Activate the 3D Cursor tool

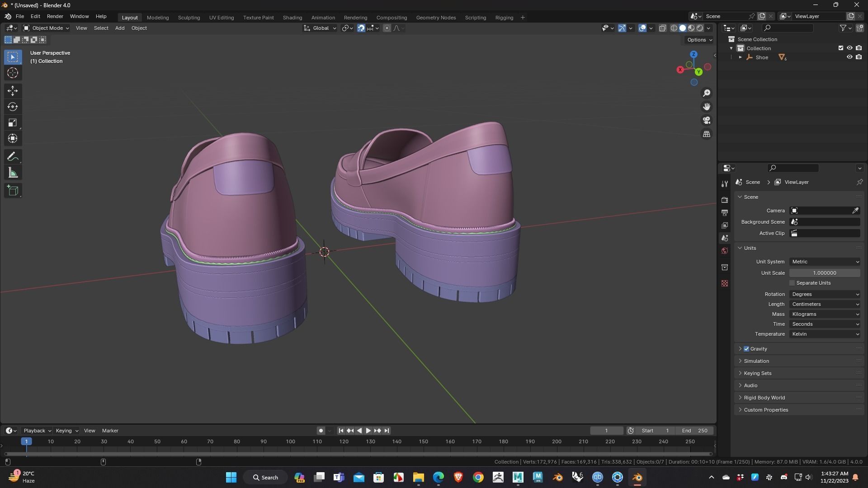click(13, 73)
